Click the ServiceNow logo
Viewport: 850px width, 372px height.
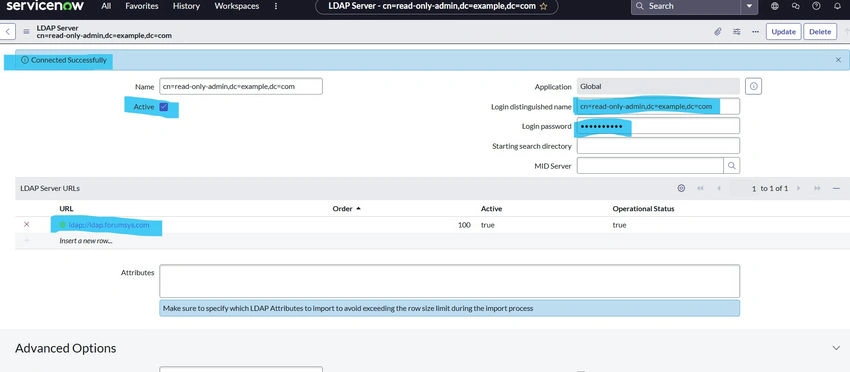point(45,6)
